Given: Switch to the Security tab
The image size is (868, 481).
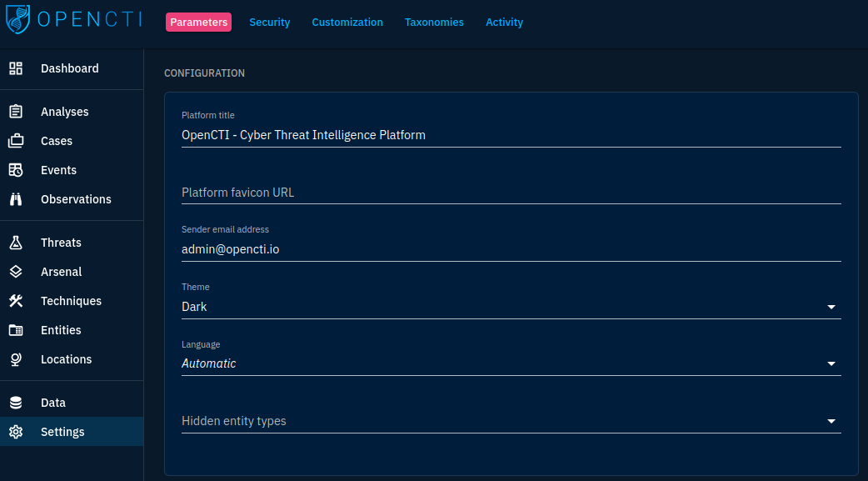Looking at the screenshot, I should coord(269,23).
